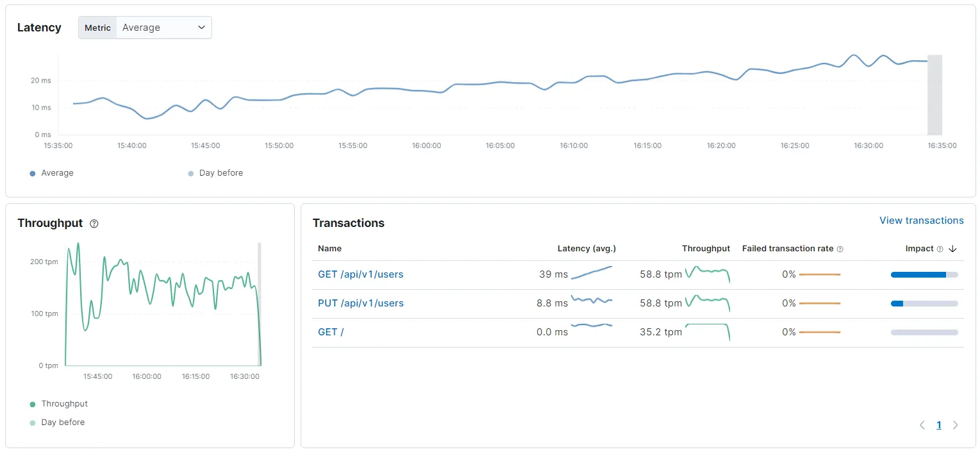
Task: Click the Latency (avg.) column header
Action: (x=586, y=249)
